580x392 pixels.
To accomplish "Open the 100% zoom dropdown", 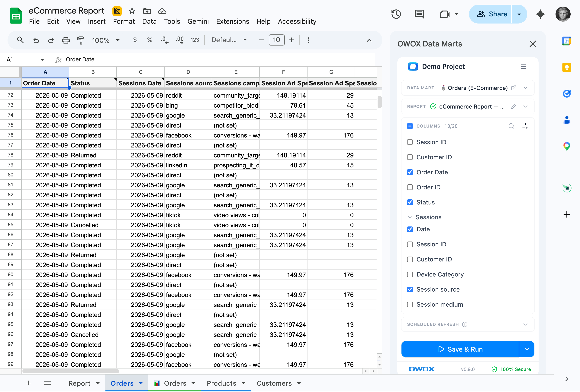I will (x=106, y=40).
